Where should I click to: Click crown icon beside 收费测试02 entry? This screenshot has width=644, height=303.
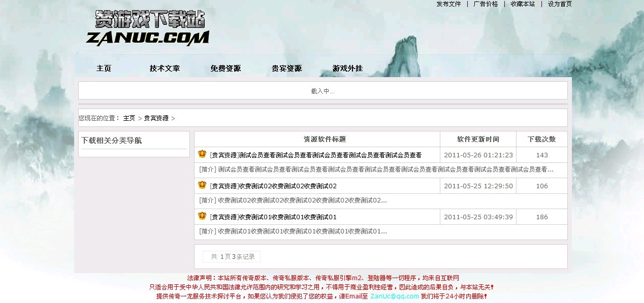coord(202,185)
